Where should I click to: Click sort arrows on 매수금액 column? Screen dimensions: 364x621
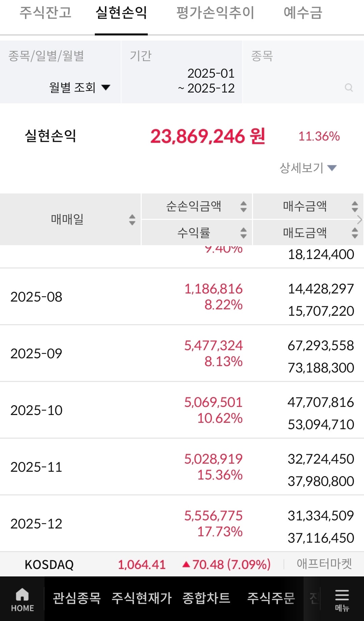tap(354, 207)
